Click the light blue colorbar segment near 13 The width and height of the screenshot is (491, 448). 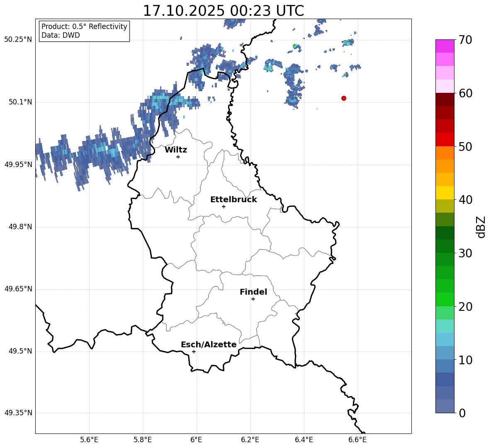click(x=445, y=340)
